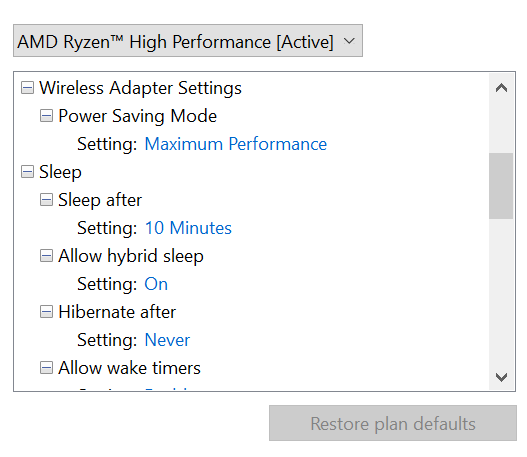Click Setting: label beside 10 Minutes
Screen dimensions: 527x457
tap(107, 229)
